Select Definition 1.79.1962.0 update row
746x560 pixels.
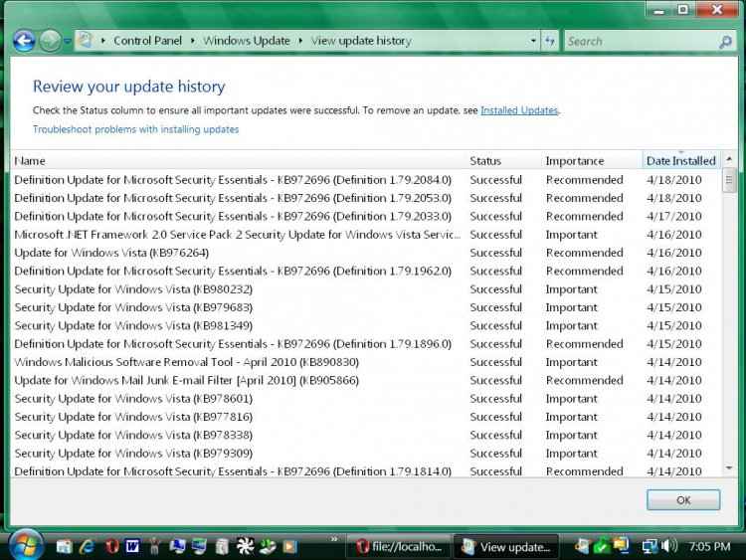365,271
